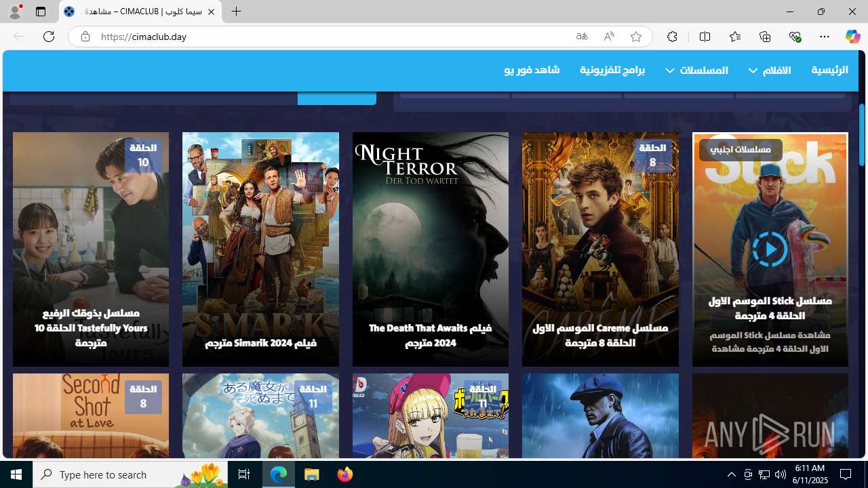Viewport: 868px width, 488px height.
Task: Click the الحلقة 10 badge on Tastefully Yours
Action: click(x=143, y=155)
